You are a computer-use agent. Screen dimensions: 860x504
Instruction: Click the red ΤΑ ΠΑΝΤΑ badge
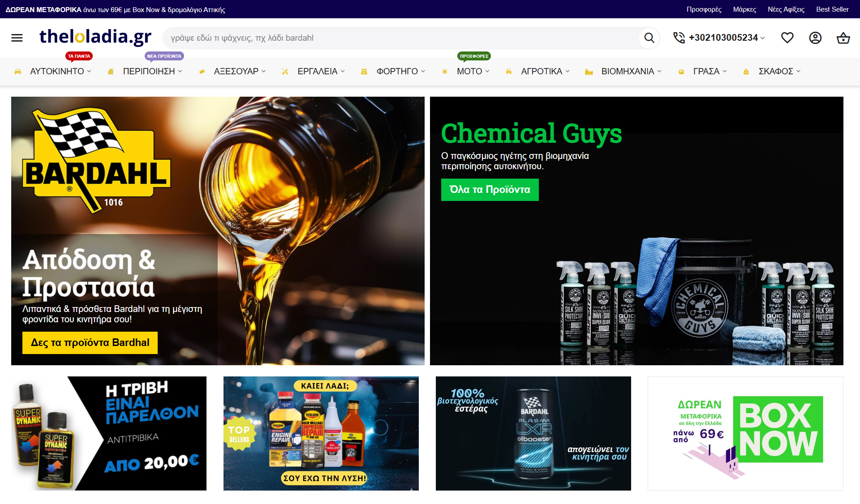point(79,56)
